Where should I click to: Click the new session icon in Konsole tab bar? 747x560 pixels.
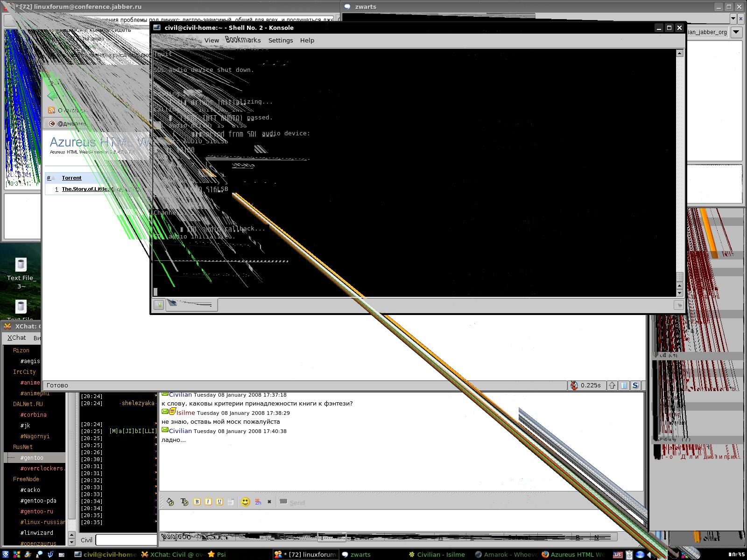pyautogui.click(x=159, y=305)
